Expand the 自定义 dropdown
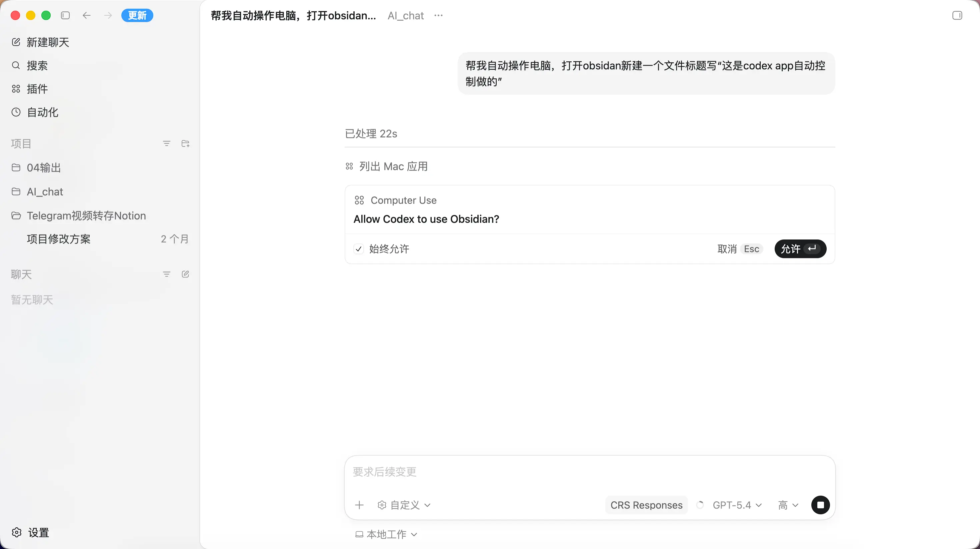The image size is (980, 549). [404, 505]
